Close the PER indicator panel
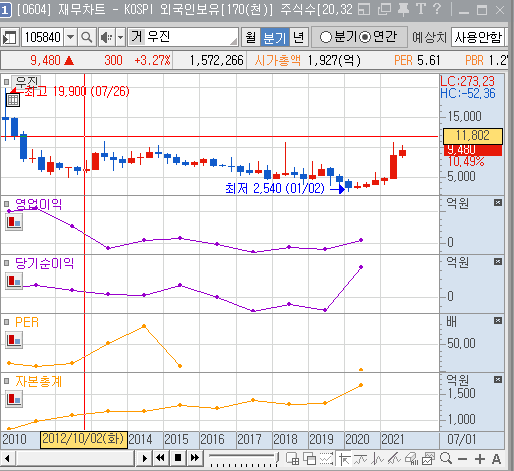 point(498,321)
